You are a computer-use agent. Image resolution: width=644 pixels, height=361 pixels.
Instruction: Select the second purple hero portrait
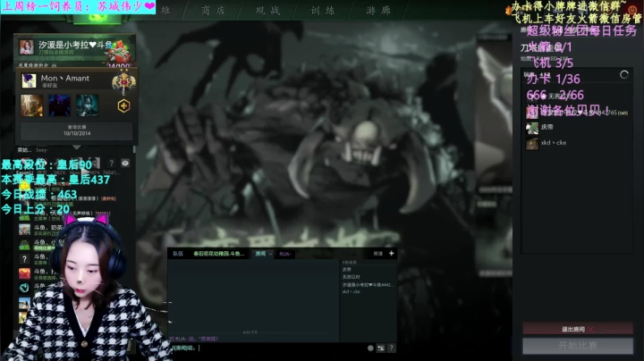tap(60, 105)
